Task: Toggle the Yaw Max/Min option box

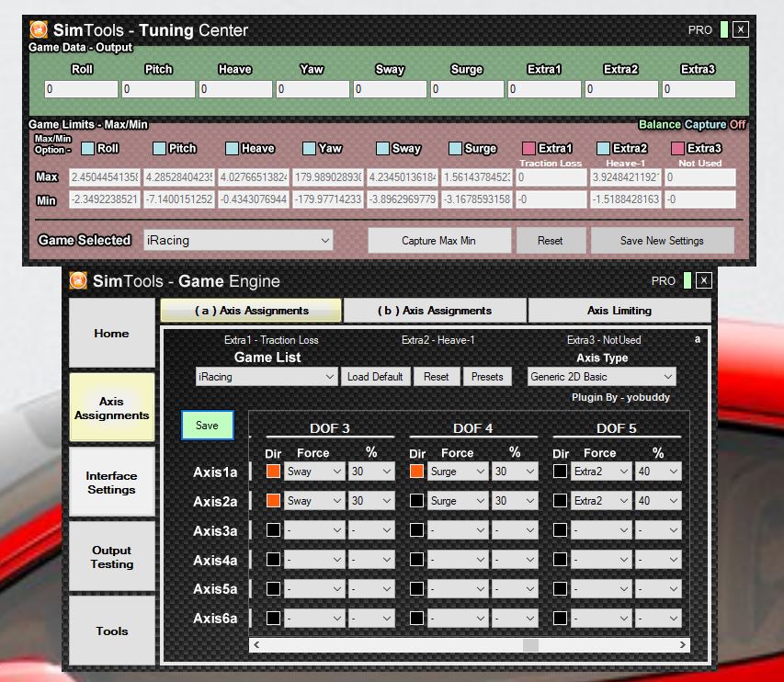Action: point(309,149)
